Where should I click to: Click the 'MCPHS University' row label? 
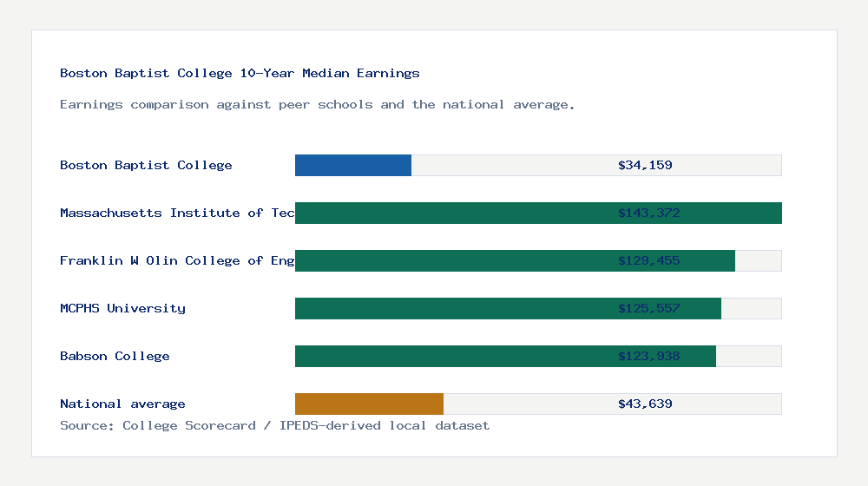pos(123,308)
